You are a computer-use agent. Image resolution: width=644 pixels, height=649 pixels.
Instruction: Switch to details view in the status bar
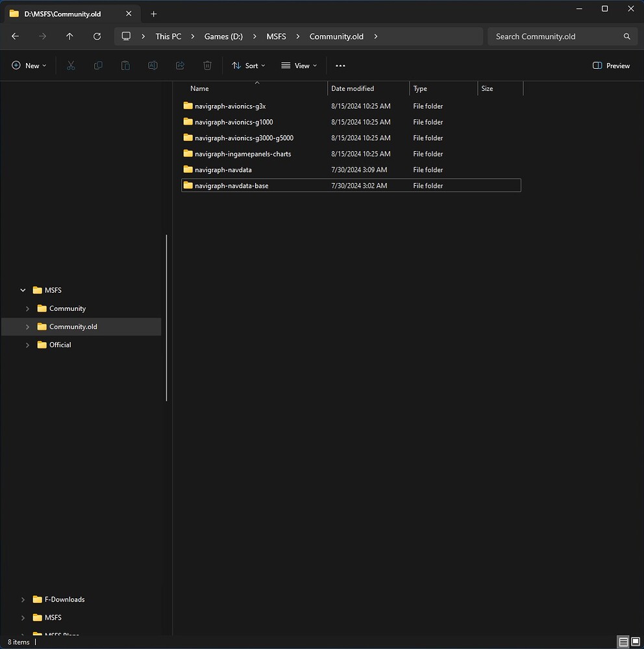click(623, 641)
